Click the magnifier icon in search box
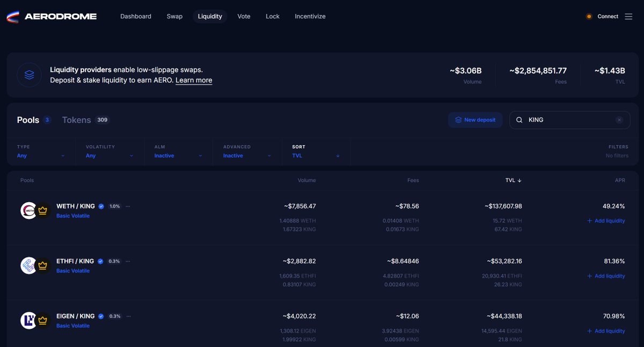The height and width of the screenshot is (347, 644). pyautogui.click(x=519, y=120)
